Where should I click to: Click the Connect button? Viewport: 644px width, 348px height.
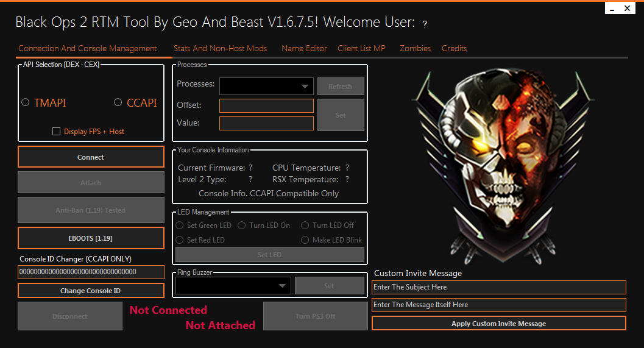point(91,157)
